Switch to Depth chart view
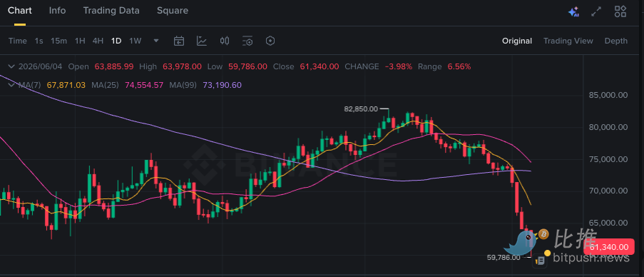The width and height of the screenshot is (644, 277). tap(616, 41)
